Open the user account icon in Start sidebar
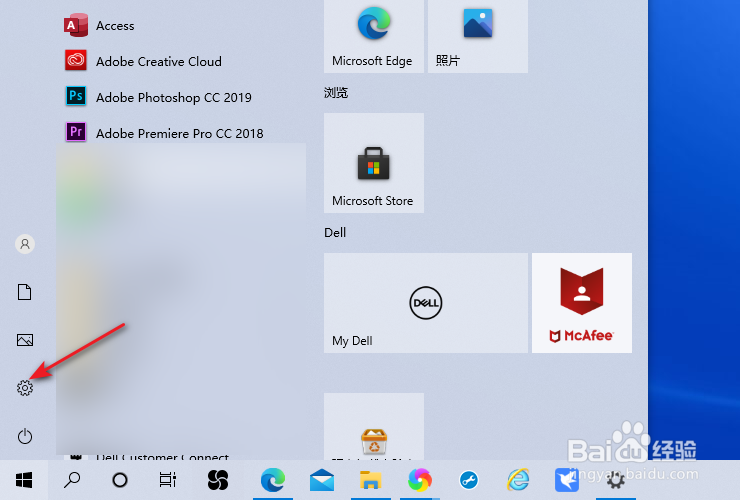This screenshot has height=500, width=740. [25, 244]
